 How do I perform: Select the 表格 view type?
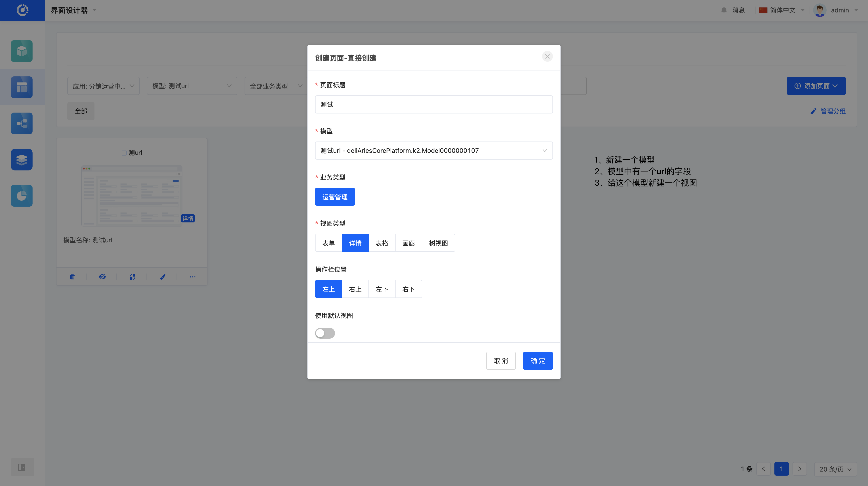(382, 243)
